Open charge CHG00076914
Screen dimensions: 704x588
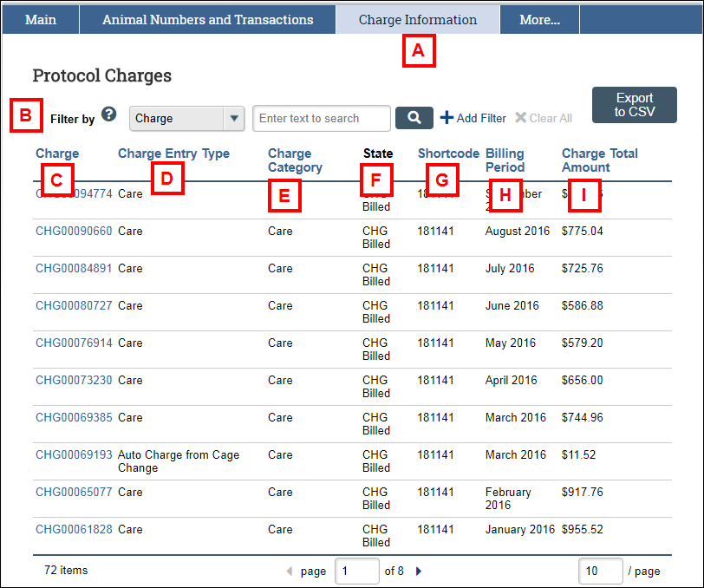pos(74,343)
